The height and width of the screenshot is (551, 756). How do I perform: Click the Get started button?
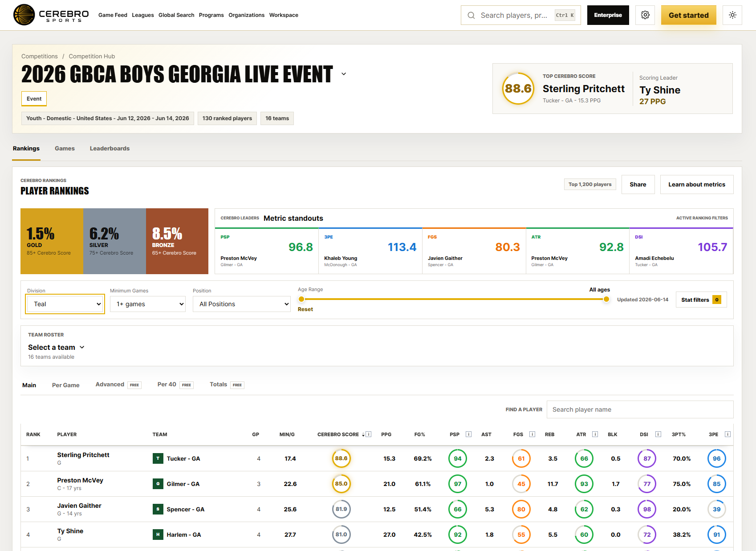(x=689, y=15)
